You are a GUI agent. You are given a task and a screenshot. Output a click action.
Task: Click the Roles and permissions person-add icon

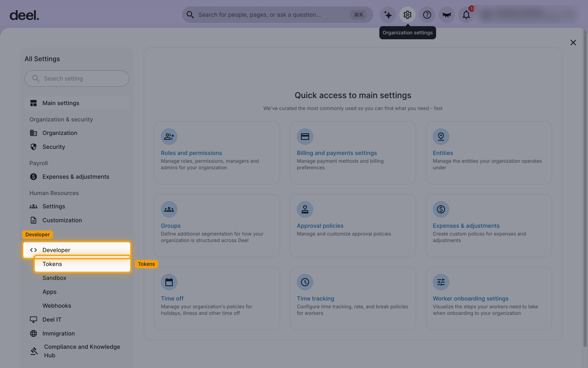point(169,137)
